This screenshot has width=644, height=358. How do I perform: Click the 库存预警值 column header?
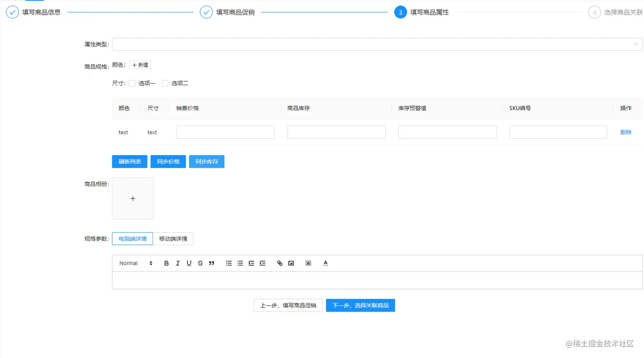(412, 108)
